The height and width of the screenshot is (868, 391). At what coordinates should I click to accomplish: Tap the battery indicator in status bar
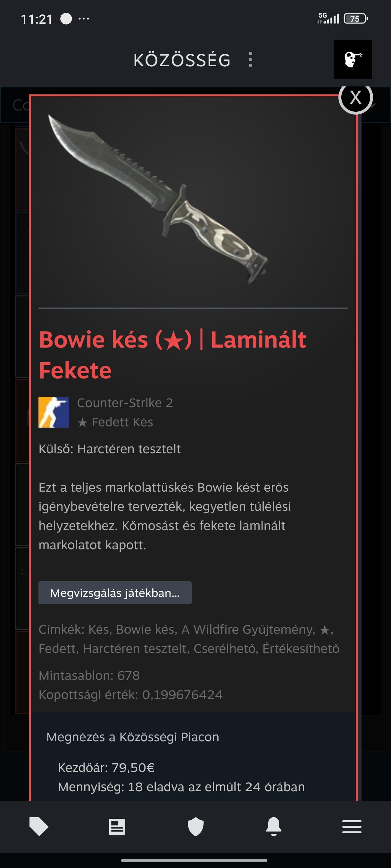click(x=355, y=19)
